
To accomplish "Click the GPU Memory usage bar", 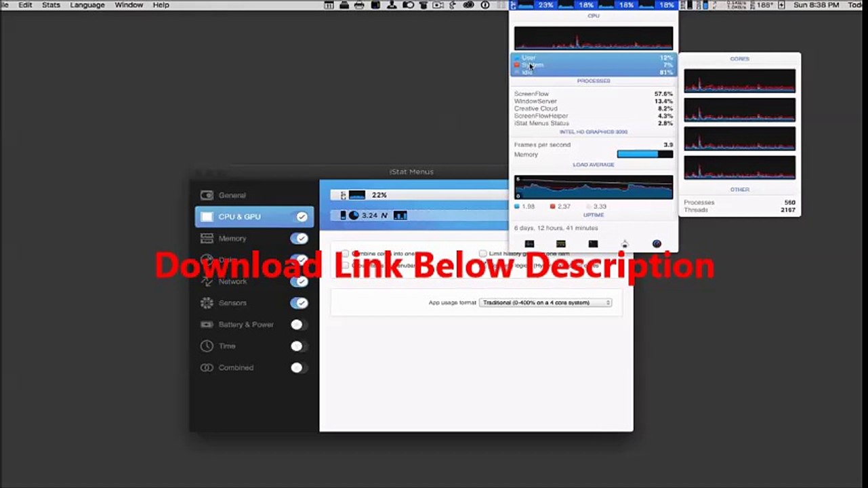I will point(645,155).
